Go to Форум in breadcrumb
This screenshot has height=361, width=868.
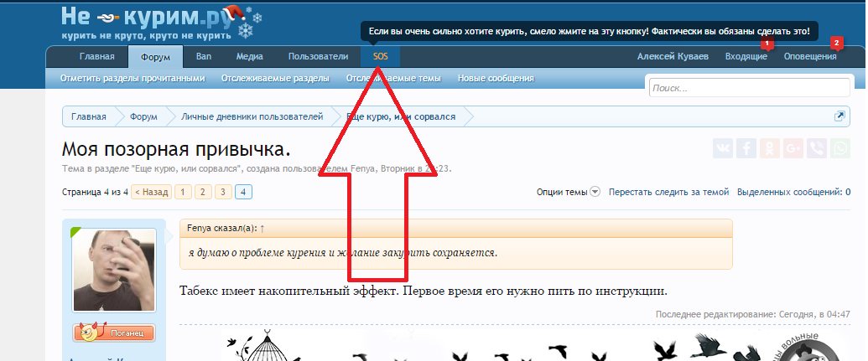tap(143, 116)
